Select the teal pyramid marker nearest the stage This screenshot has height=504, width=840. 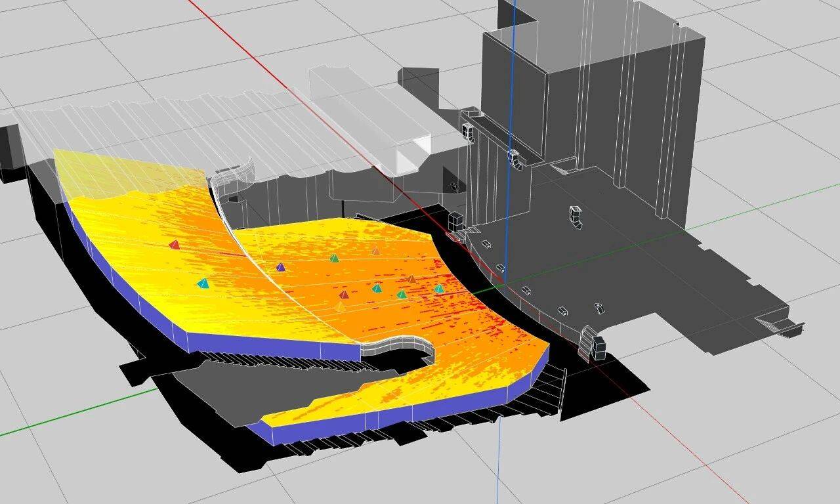click(439, 288)
